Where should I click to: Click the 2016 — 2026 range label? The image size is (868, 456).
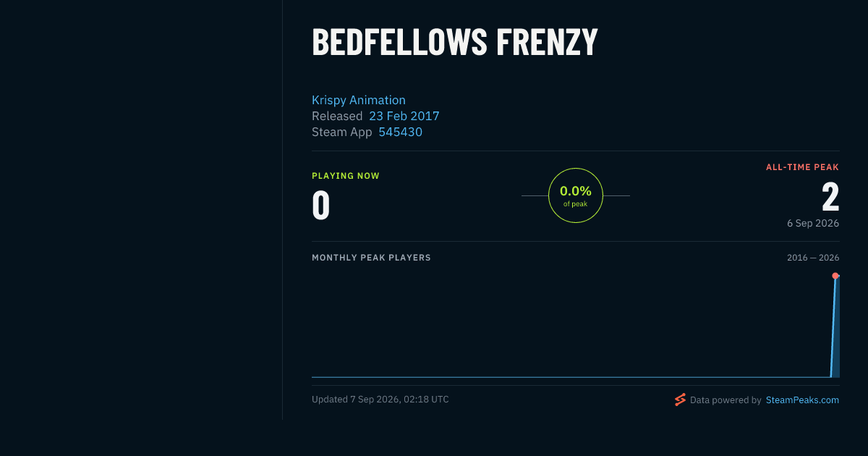(813, 258)
